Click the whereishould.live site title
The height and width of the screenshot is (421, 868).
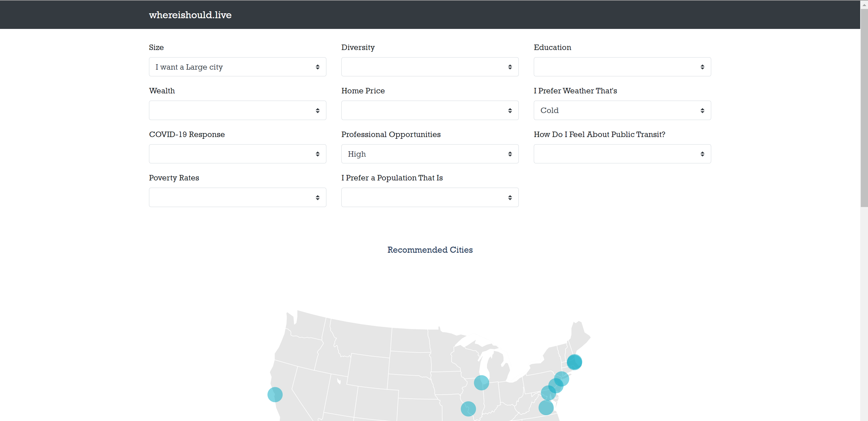tap(190, 15)
